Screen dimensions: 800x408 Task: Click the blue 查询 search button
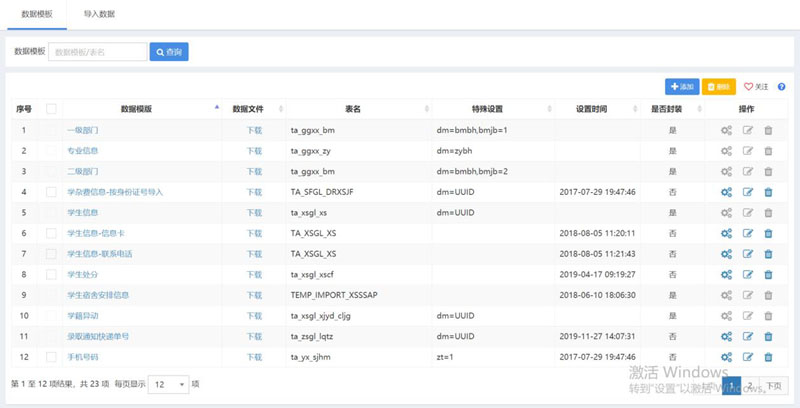click(169, 52)
